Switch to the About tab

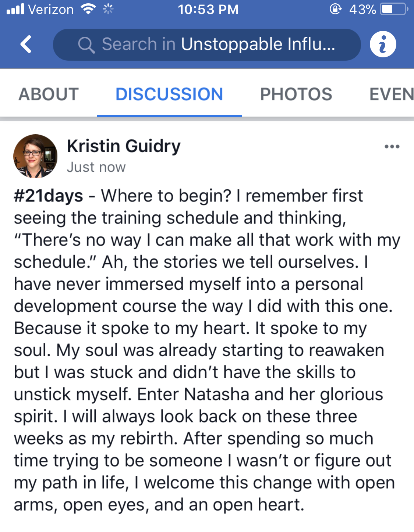pyautogui.click(x=49, y=94)
